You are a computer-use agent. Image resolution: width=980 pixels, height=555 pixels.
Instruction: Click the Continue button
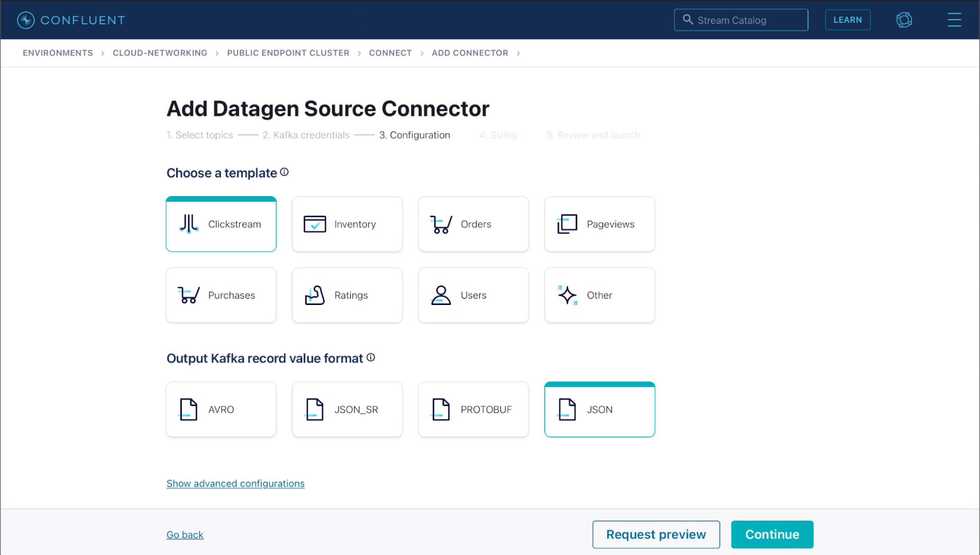point(772,534)
